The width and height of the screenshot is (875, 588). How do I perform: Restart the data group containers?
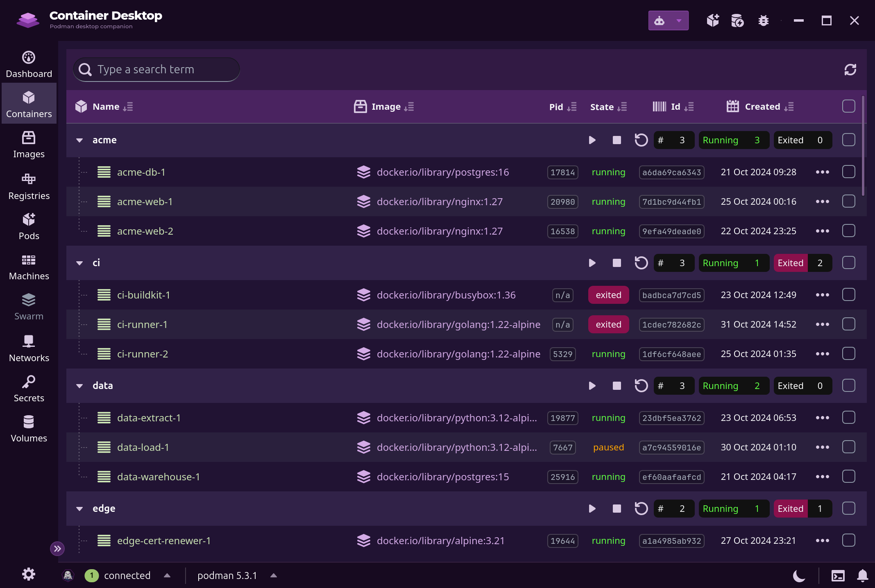click(641, 386)
